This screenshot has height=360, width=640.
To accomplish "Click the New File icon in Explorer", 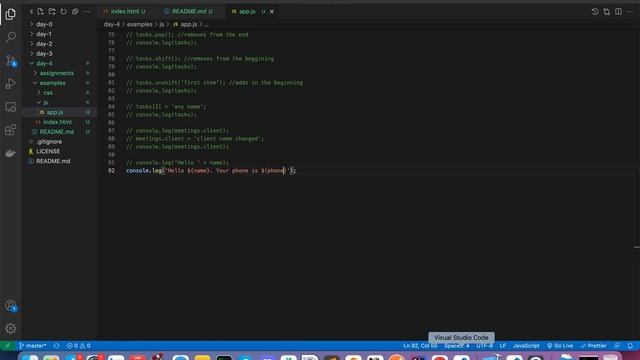I will (x=40, y=12).
